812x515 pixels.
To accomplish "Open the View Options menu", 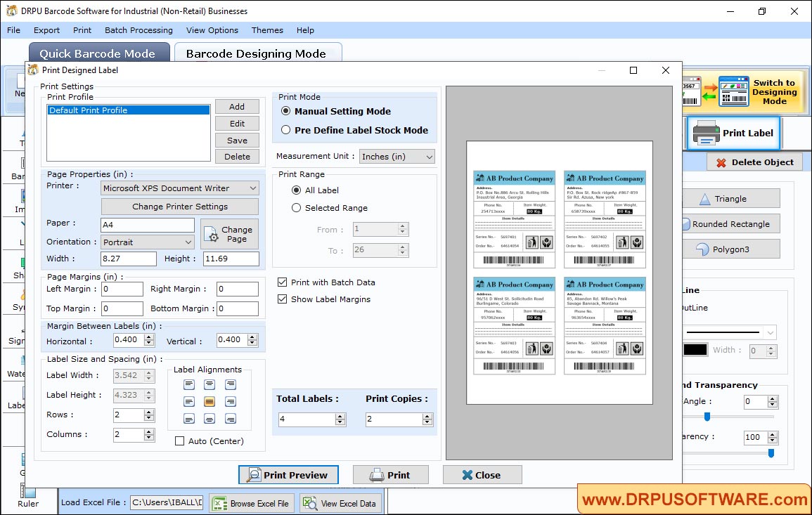I will pos(212,30).
